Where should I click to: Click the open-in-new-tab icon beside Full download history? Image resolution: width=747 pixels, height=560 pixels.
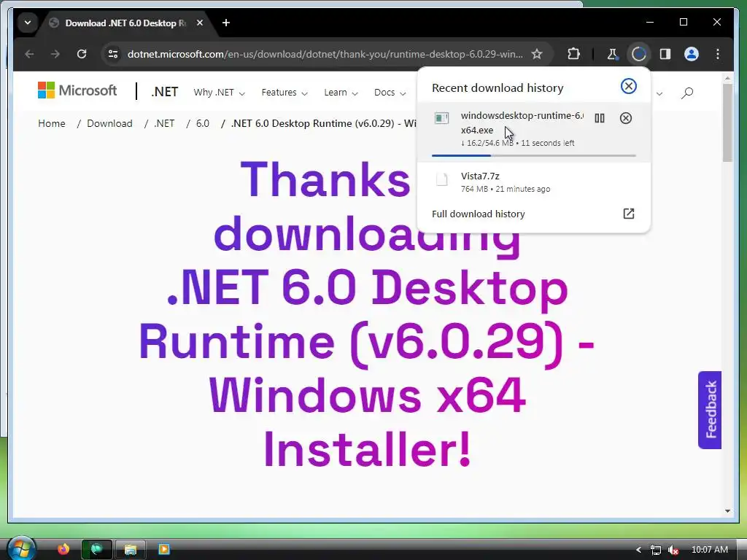628,214
